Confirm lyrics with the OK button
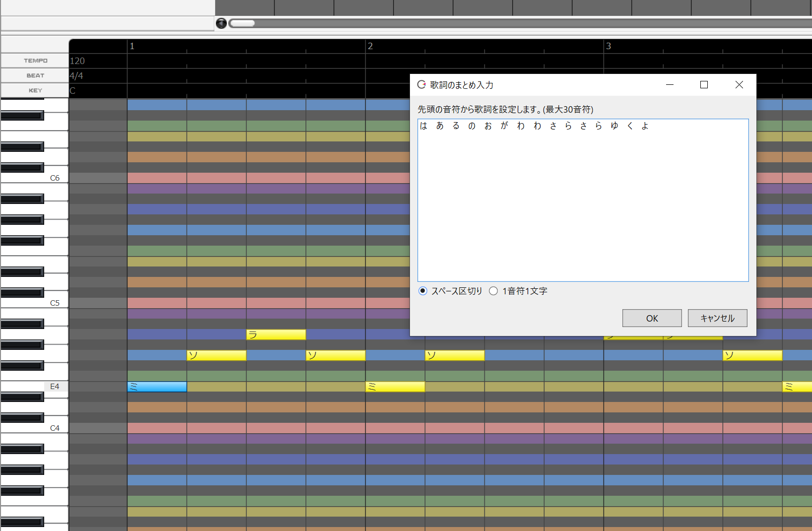 click(652, 318)
